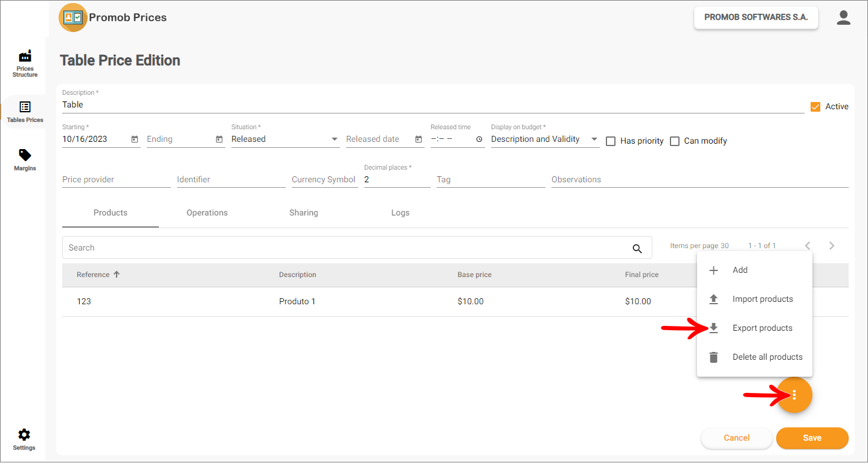
Task: Click the Promob Prices logo
Action: click(x=73, y=18)
